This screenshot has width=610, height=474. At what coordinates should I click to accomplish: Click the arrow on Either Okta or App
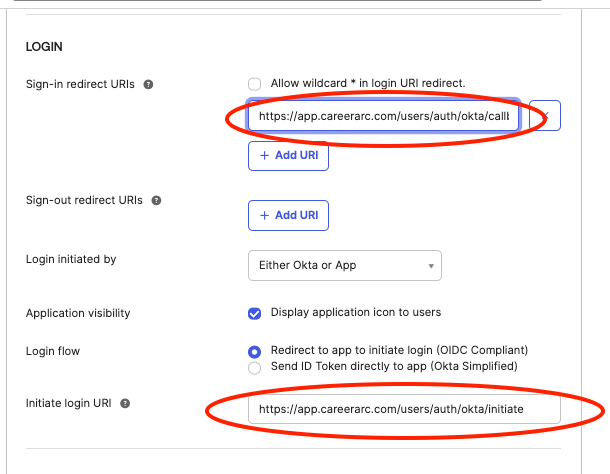430,266
